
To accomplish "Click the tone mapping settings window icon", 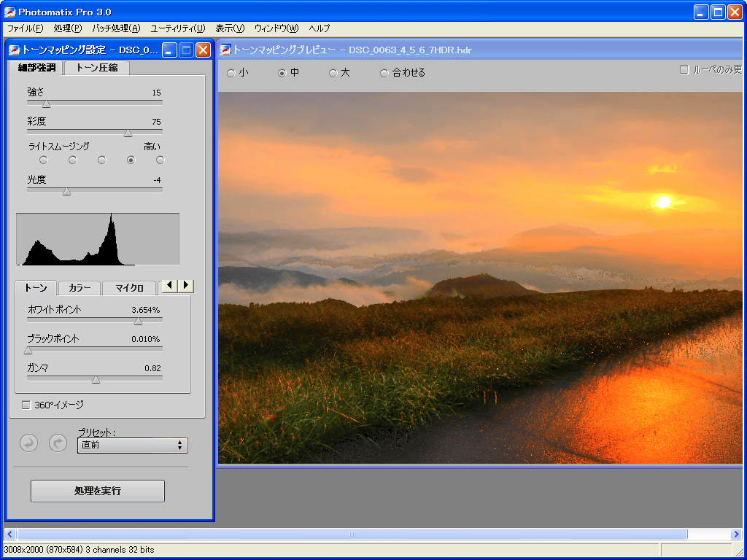I will 14,50.
